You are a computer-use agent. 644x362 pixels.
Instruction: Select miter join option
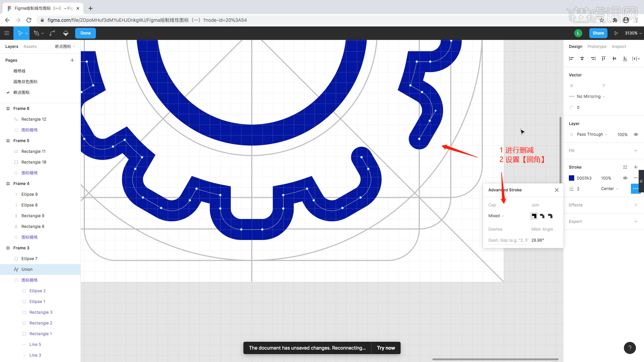534,216
